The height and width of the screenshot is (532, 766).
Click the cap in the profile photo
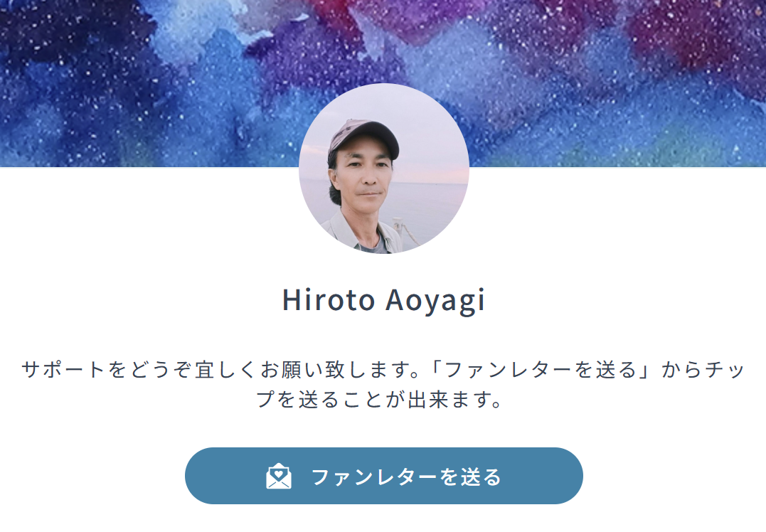point(366,136)
